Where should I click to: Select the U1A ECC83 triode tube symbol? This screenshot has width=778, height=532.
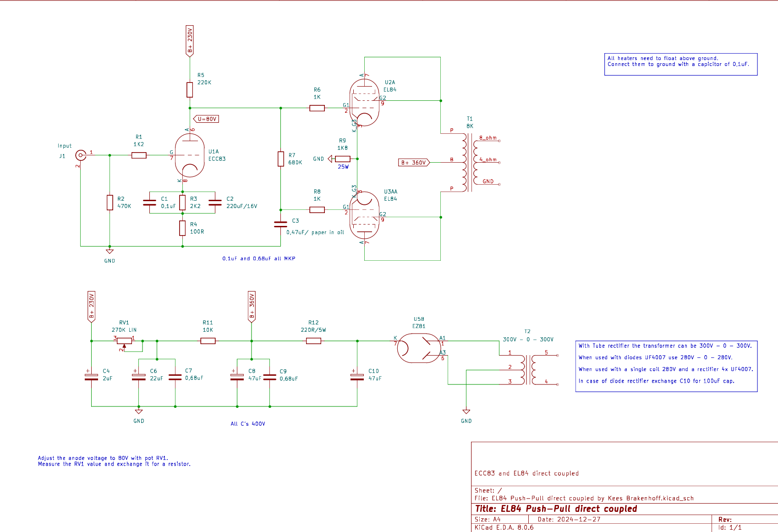click(190, 155)
